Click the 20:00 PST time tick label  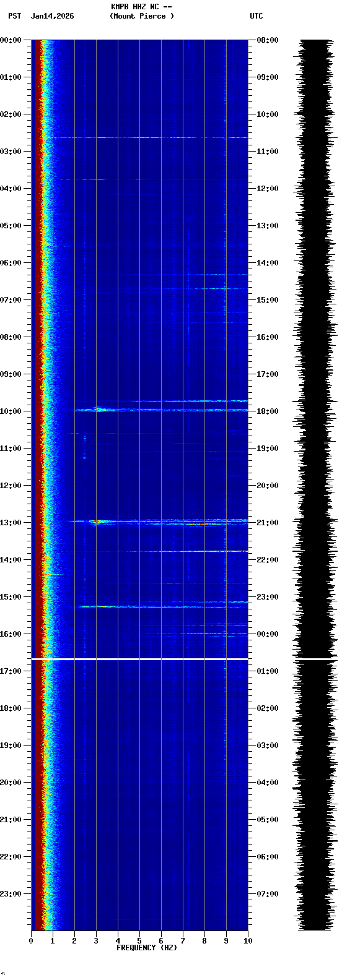pyautogui.click(x=11, y=783)
